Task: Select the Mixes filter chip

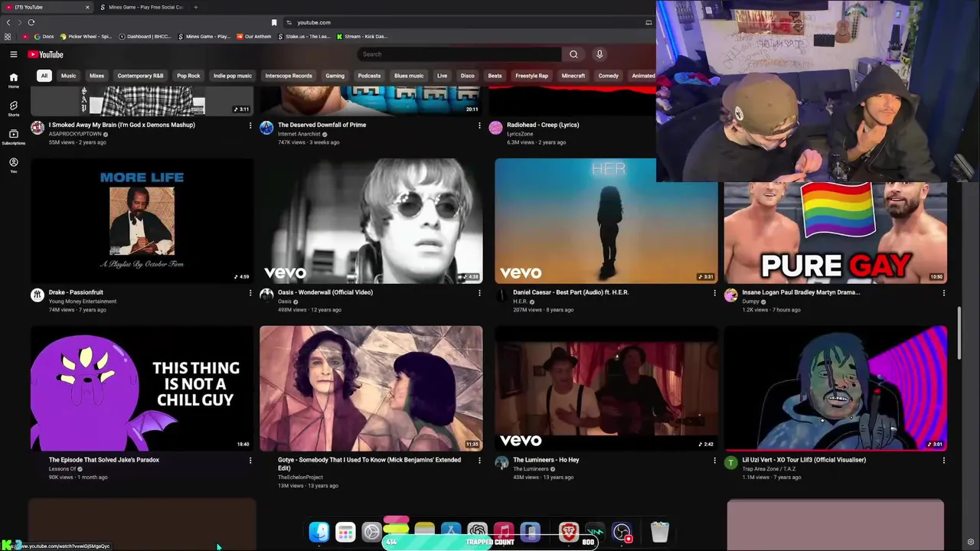Action: (x=96, y=76)
